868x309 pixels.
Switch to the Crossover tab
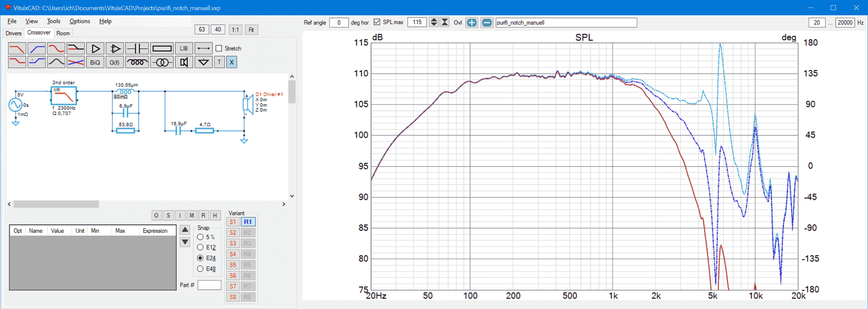(39, 33)
